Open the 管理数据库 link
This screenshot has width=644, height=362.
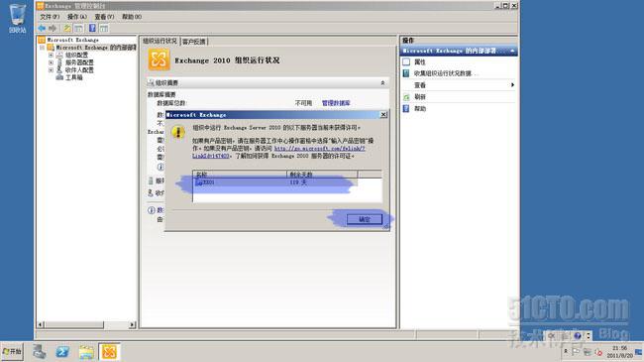coord(336,103)
